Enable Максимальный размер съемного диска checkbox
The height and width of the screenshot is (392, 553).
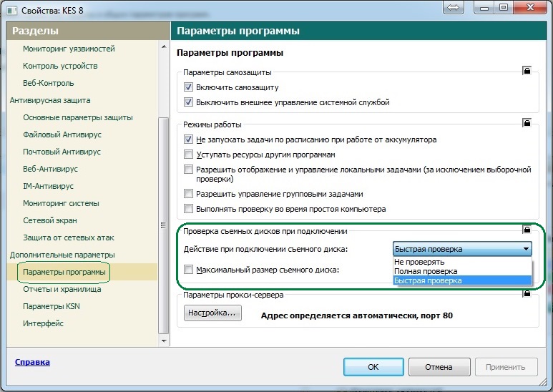click(x=188, y=270)
